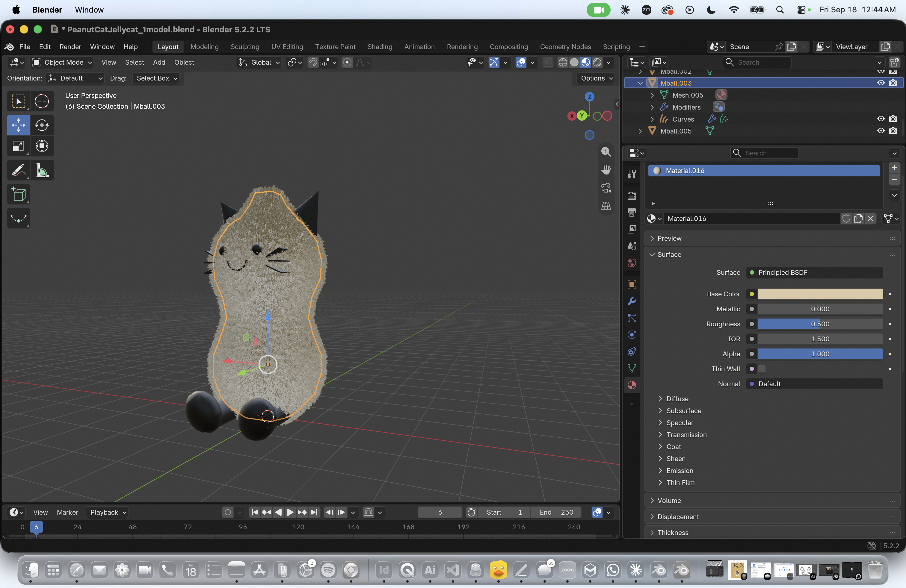Play the animation forward

(290, 512)
